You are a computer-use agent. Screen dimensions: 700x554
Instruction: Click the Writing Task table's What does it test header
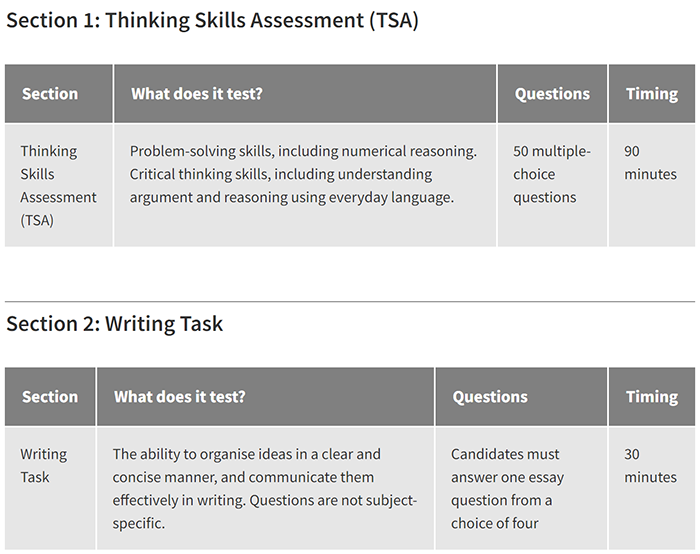(x=179, y=397)
